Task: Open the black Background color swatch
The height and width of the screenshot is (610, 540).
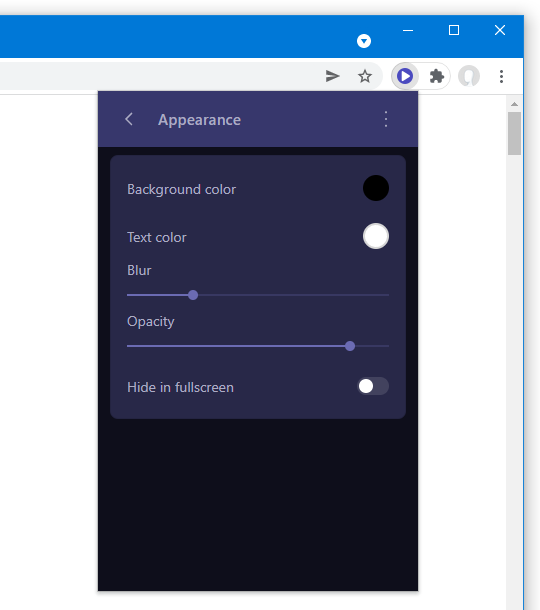Action: point(375,188)
